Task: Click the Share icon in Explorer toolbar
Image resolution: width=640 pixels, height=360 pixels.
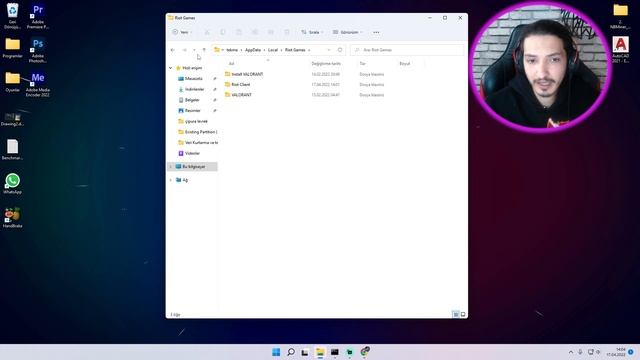Action: point(271,32)
